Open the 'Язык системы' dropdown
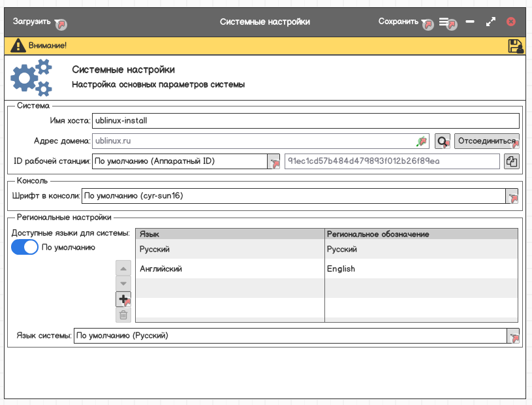Screen dimensions: 532x405 (x=513, y=336)
